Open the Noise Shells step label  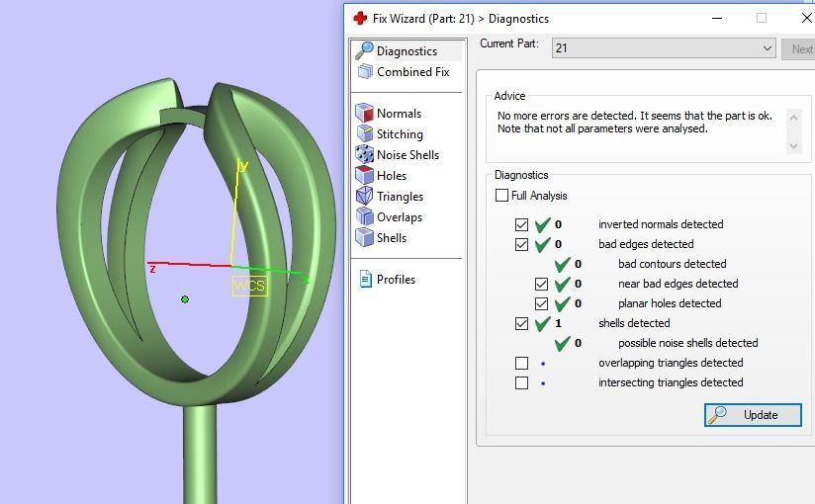[x=408, y=155]
